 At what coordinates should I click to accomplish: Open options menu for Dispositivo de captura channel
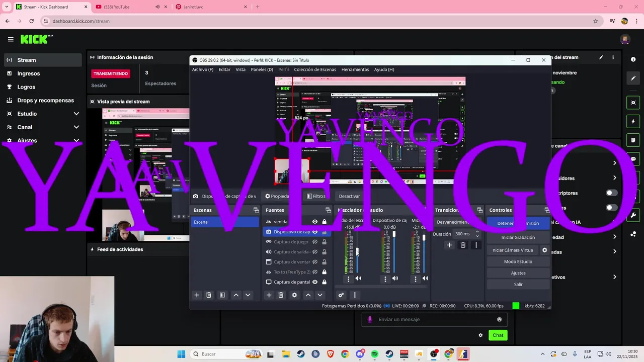385,279
